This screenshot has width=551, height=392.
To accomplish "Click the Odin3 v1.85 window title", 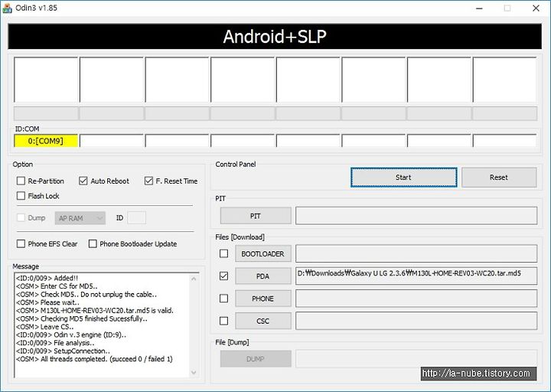I will click(36, 8).
